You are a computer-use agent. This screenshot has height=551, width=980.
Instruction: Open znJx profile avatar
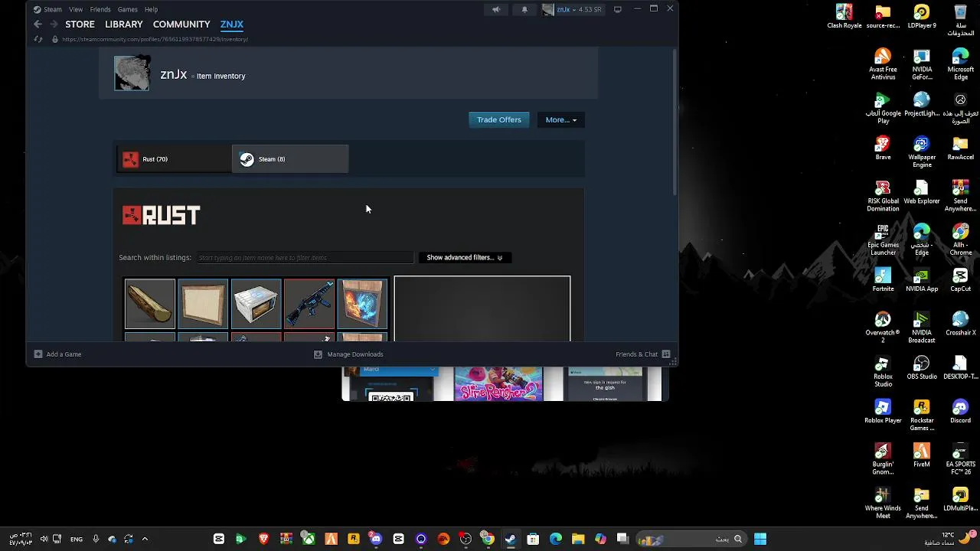(132, 73)
